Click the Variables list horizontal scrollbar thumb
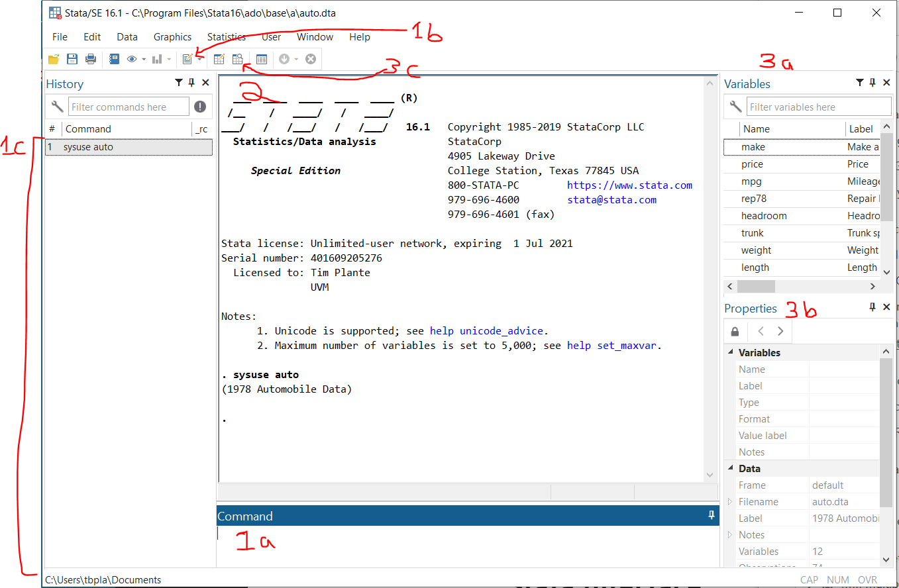The image size is (899, 588). 755,286
